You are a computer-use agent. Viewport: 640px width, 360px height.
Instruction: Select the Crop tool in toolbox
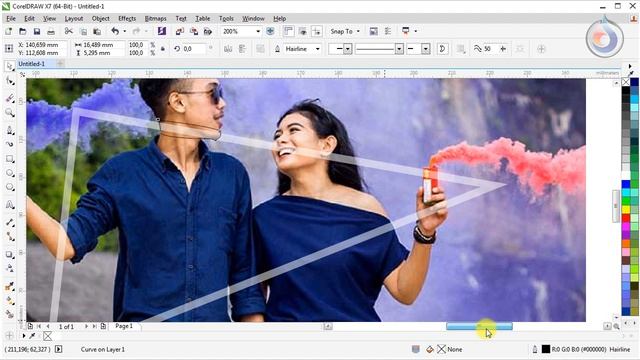point(10,98)
